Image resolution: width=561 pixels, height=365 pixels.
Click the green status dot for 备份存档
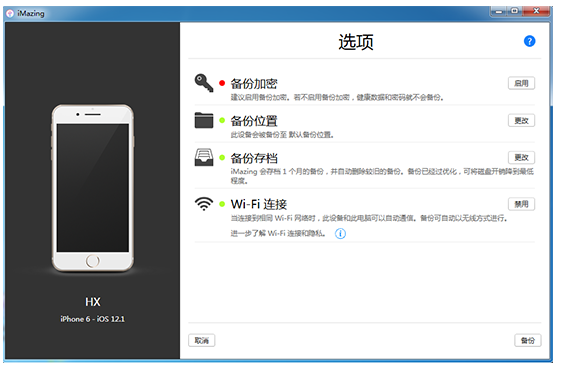click(x=222, y=157)
